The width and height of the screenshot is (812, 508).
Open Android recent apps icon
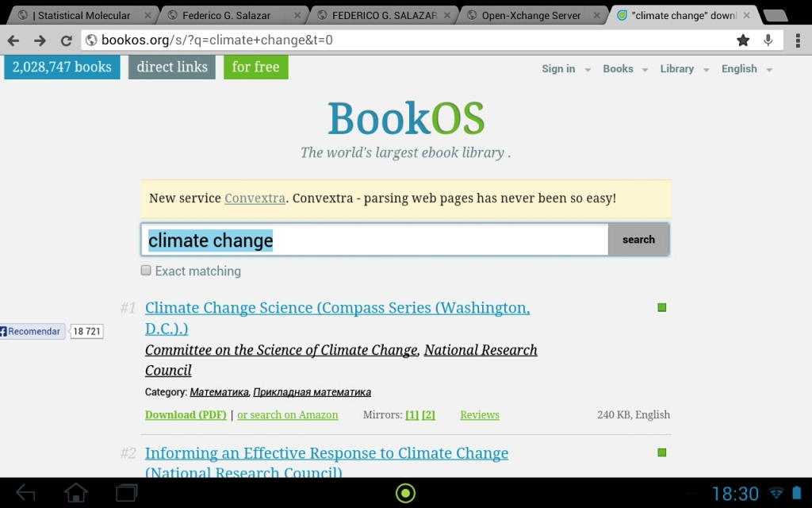click(x=127, y=493)
